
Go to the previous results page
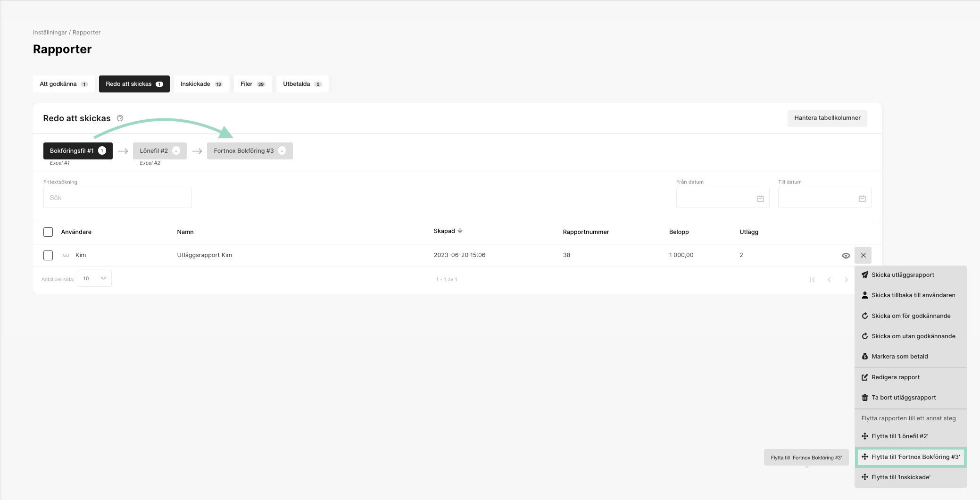829,280
